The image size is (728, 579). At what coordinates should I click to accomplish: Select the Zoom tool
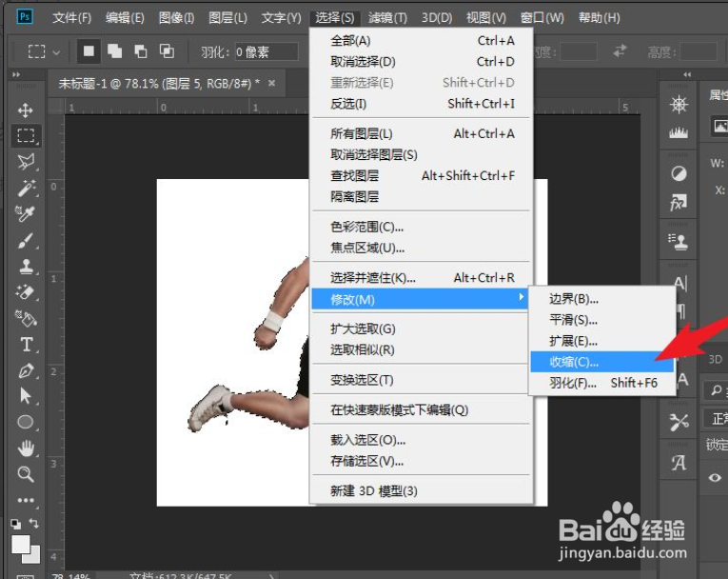click(x=25, y=474)
